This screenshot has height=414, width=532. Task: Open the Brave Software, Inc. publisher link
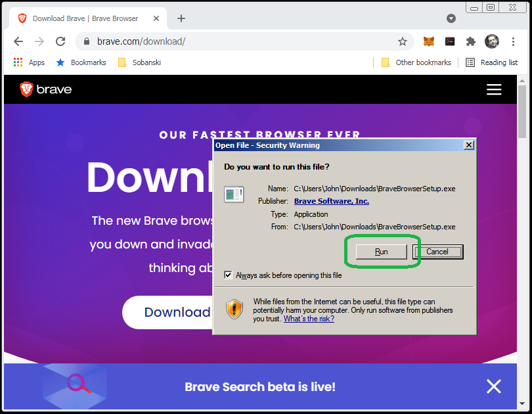332,201
